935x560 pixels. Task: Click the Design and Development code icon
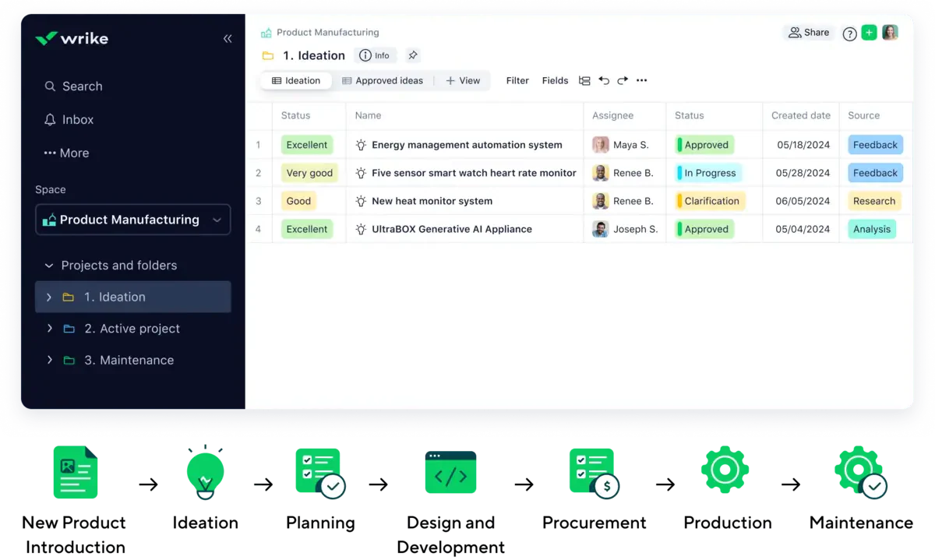[450, 472]
